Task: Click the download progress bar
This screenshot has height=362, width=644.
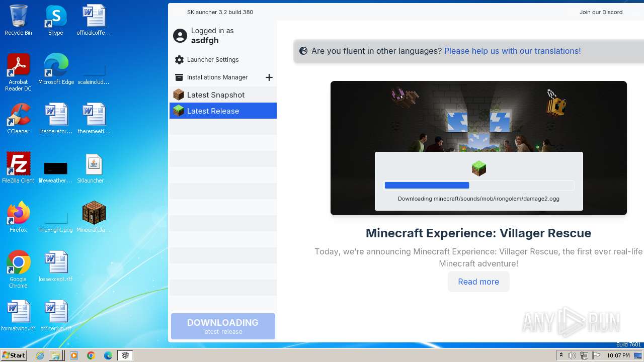Action: coord(478,186)
